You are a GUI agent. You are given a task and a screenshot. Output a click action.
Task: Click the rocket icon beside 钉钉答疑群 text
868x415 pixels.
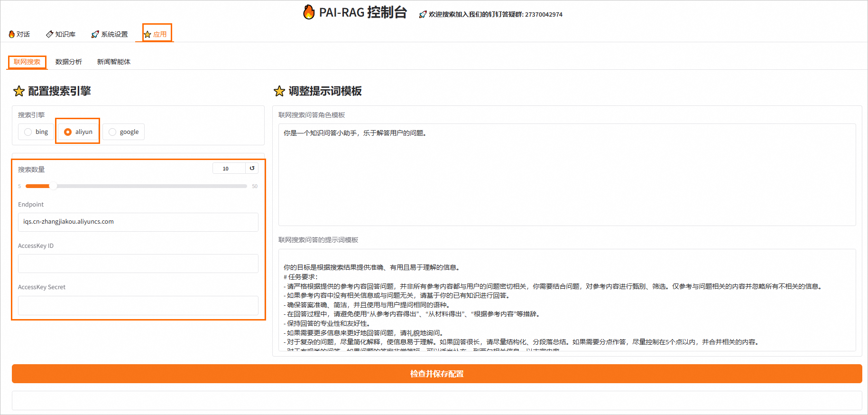pyautogui.click(x=423, y=15)
